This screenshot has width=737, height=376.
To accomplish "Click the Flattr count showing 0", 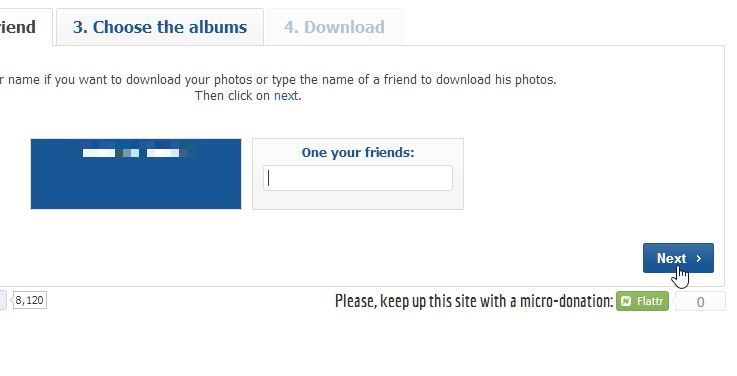I will coord(700,302).
